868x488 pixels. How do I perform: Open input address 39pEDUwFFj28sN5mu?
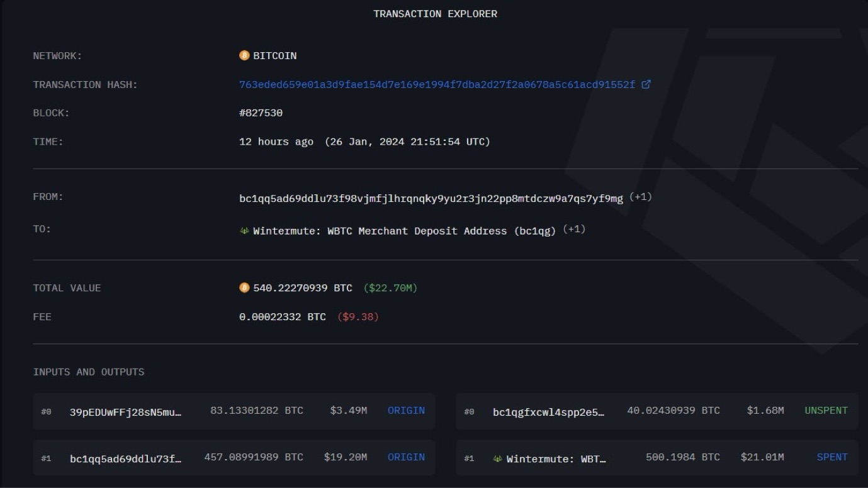coord(125,412)
